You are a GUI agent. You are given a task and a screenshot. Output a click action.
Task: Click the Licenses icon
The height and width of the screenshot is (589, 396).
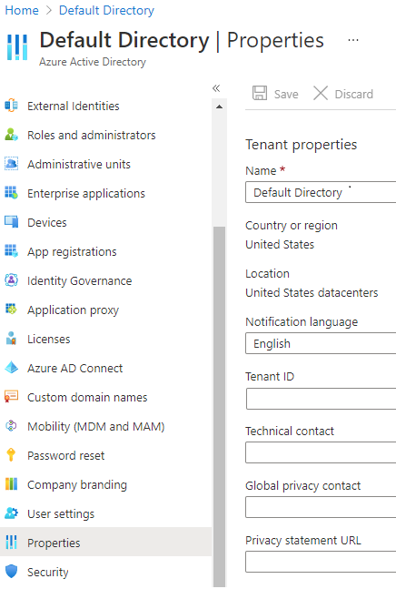pyautogui.click(x=11, y=338)
